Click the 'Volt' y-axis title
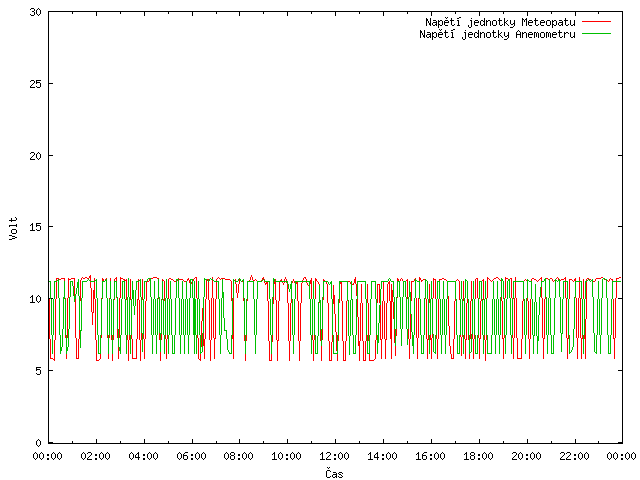This screenshot has height=480, width=640. [x=13, y=228]
